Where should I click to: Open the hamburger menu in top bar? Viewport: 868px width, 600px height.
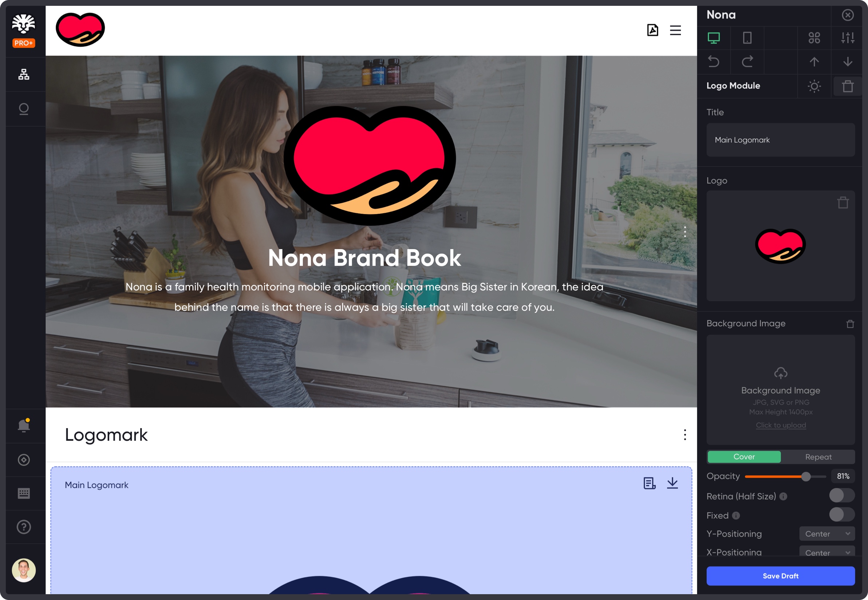point(675,30)
